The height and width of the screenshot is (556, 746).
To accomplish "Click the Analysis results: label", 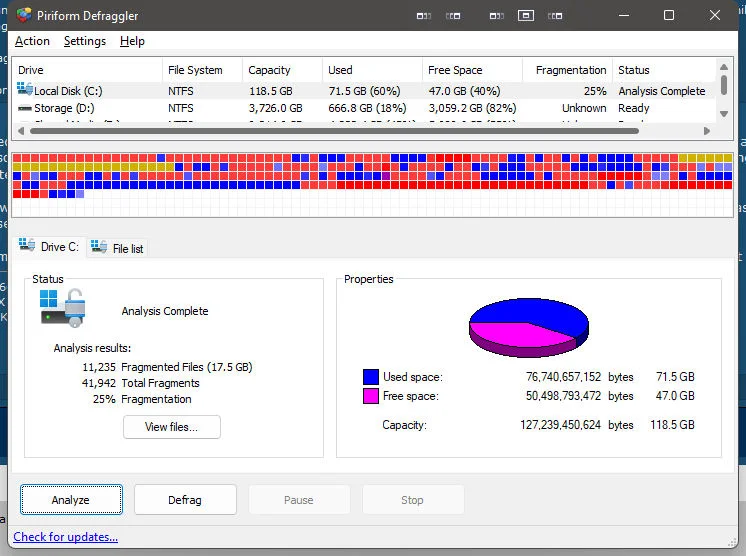I will [92, 348].
